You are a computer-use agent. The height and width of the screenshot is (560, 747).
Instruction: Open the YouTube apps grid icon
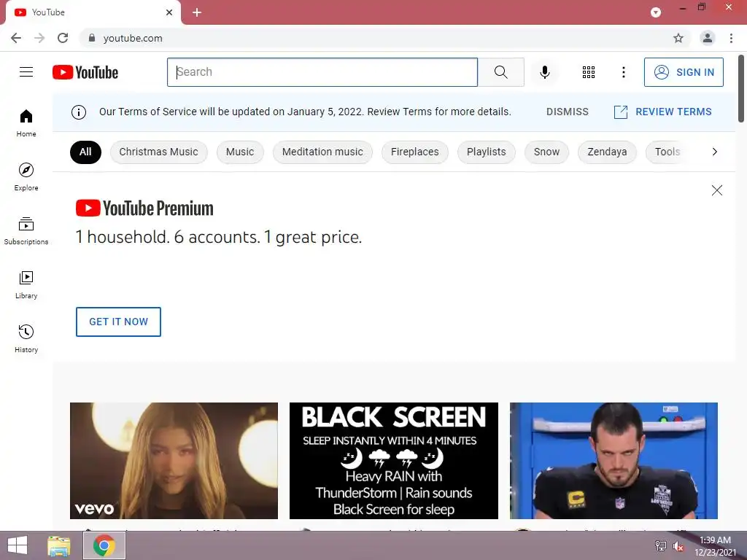589,72
